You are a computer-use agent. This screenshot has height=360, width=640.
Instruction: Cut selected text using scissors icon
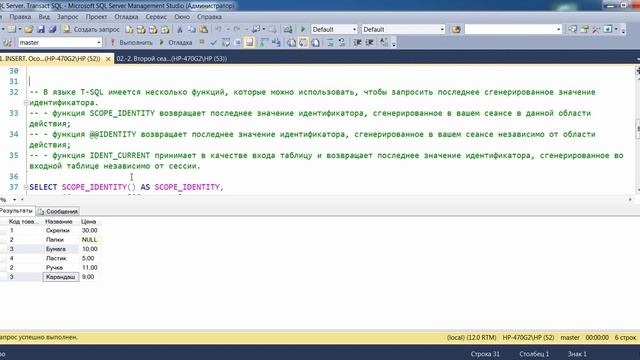click(x=180, y=29)
